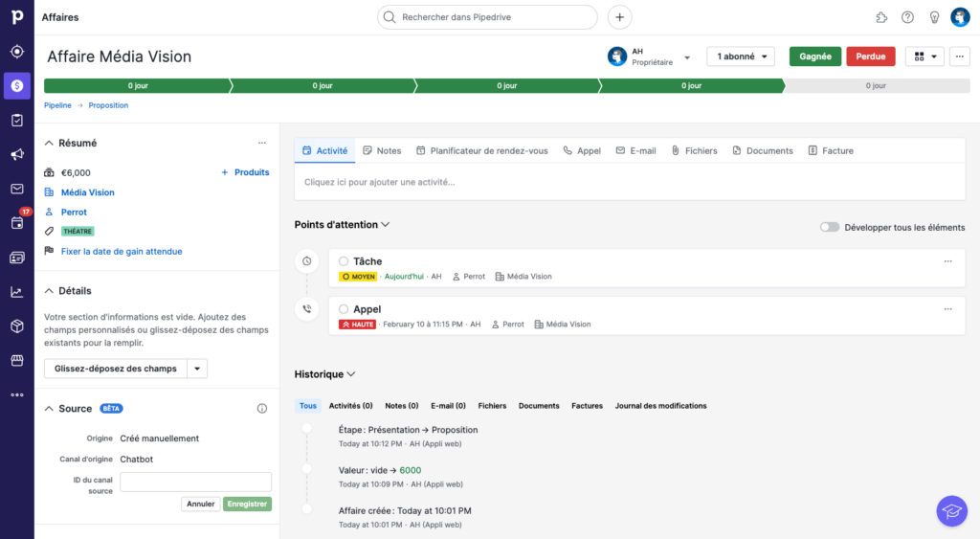Mark Appel activity as done

point(344,309)
